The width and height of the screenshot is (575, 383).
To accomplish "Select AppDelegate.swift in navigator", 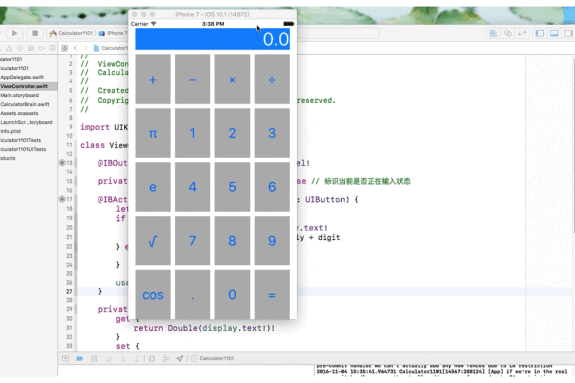I will [x=22, y=77].
